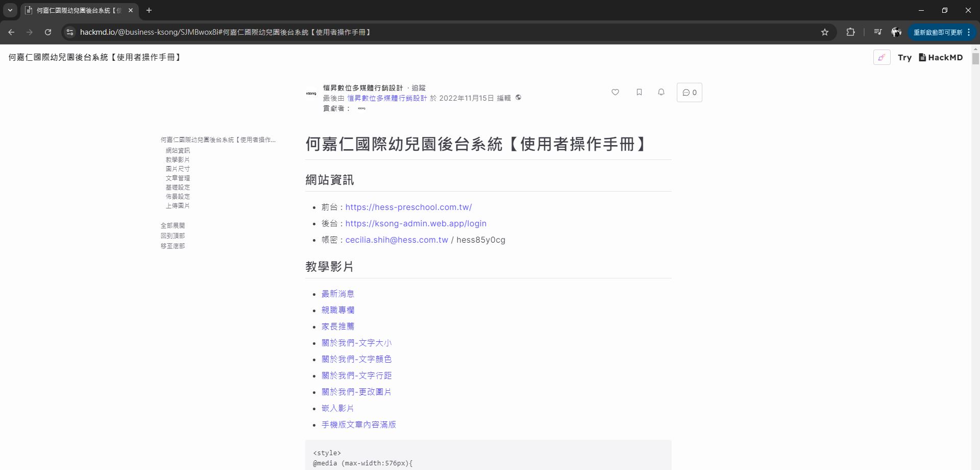The width and height of the screenshot is (980, 470).
Task: Jump to 佈景設定 in table of contents
Action: [x=178, y=197]
